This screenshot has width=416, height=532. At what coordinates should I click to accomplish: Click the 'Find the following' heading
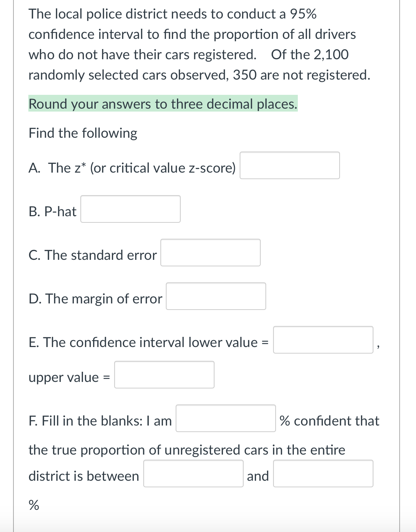click(x=83, y=133)
